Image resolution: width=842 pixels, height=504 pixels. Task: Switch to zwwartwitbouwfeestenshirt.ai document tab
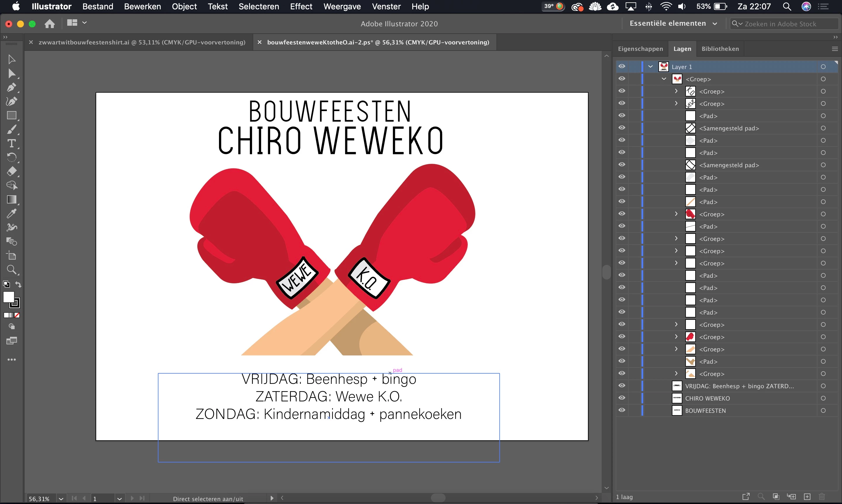[142, 42]
